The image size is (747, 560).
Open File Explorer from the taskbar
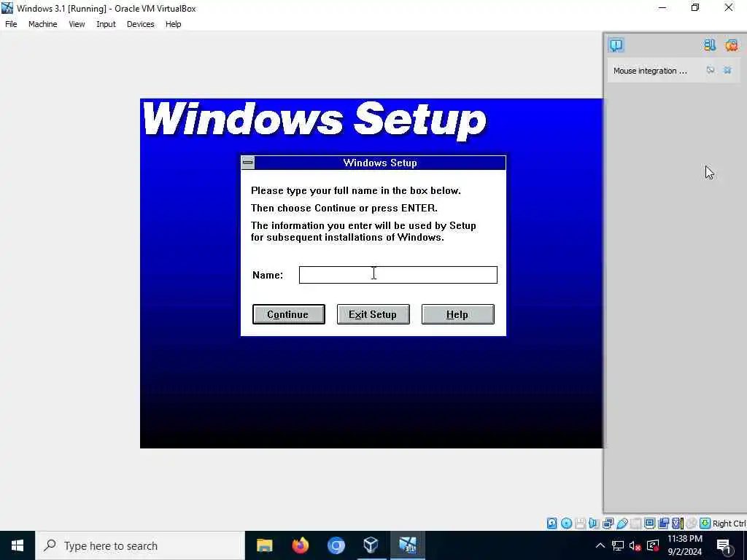tap(264, 545)
